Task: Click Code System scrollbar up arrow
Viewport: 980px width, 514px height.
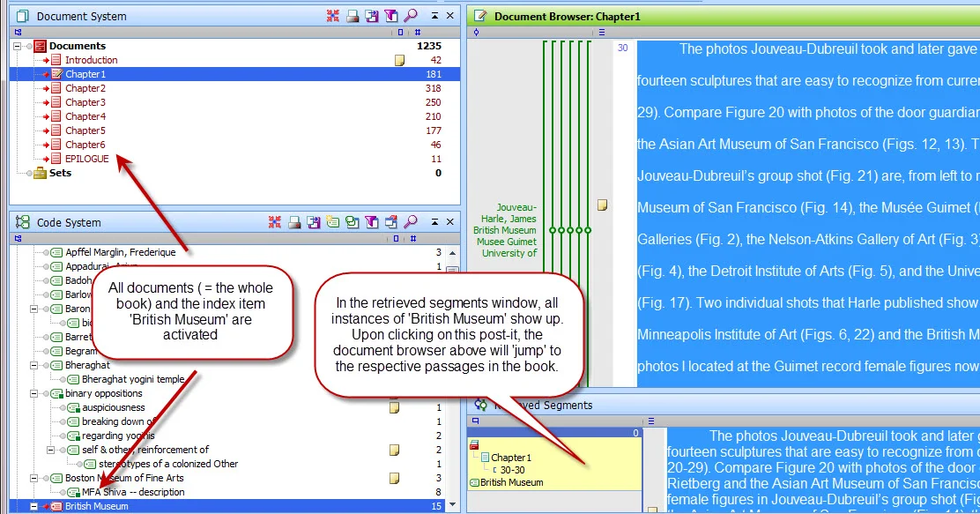Action: [x=452, y=253]
